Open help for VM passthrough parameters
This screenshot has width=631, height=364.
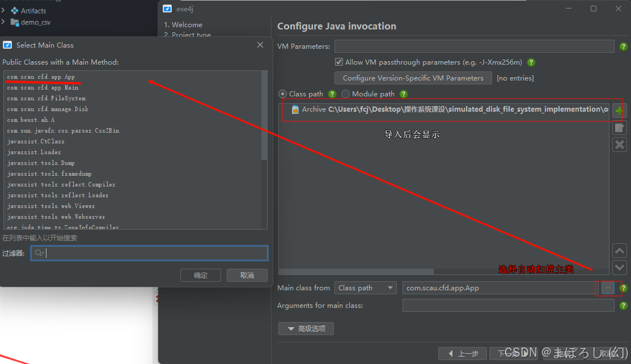pos(531,62)
